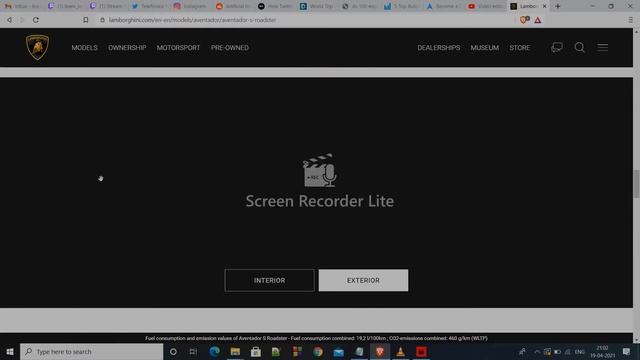Open a new browser tab
Screen dimensions: 640x360
(558, 6)
